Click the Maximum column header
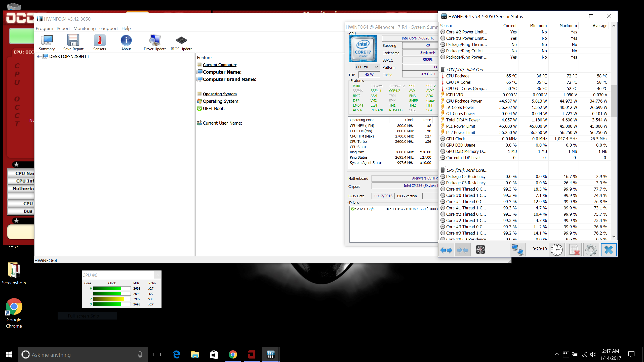 563,26
